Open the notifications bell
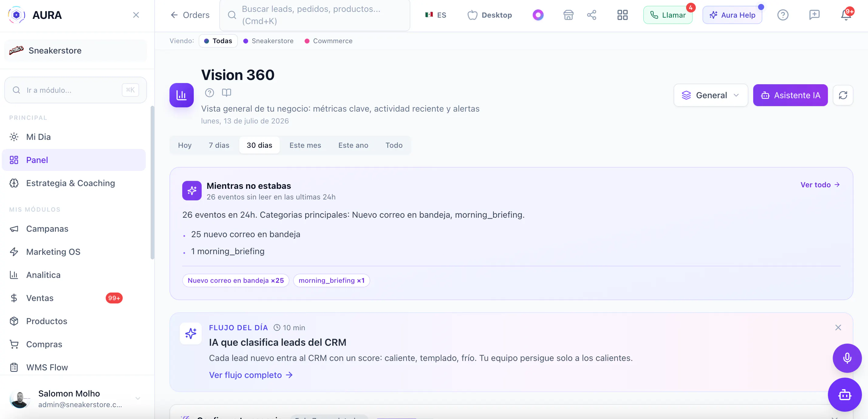Image resolution: width=868 pixels, height=419 pixels. [846, 15]
